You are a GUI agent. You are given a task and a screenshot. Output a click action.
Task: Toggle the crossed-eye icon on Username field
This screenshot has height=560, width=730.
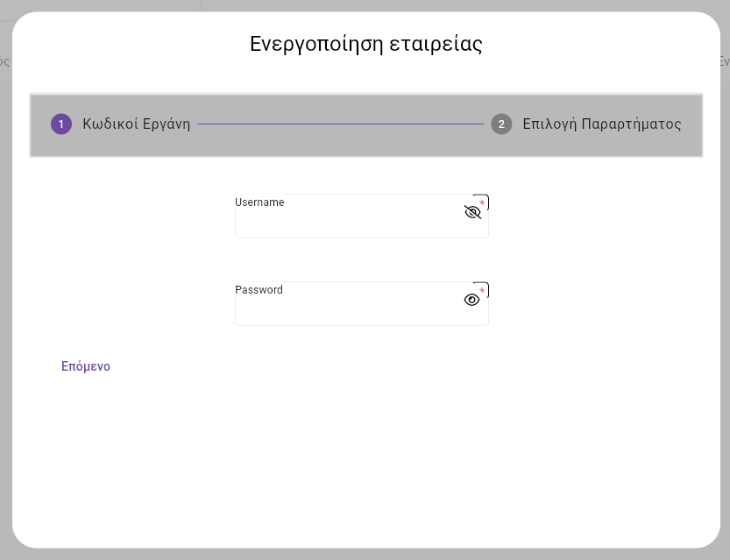(472, 211)
